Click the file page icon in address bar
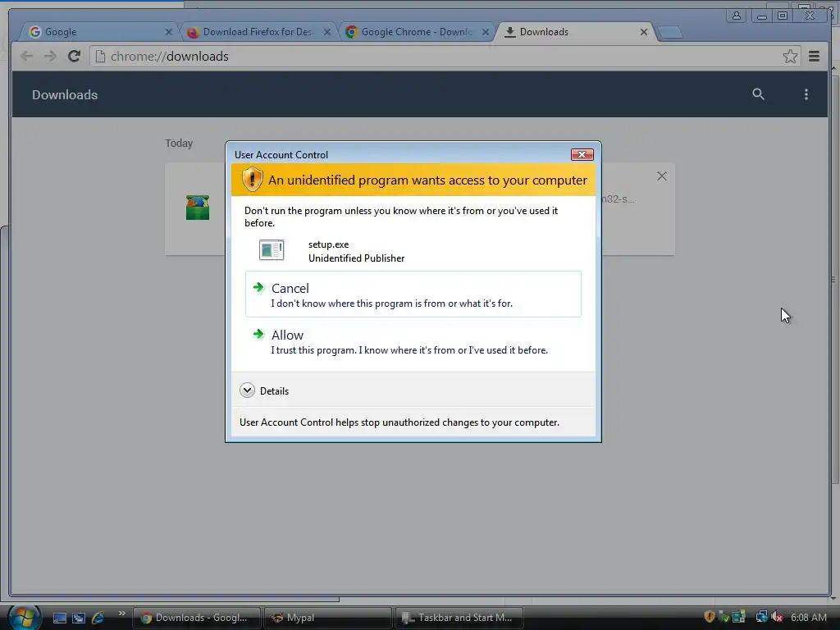This screenshot has width=840, height=630. pyautogui.click(x=100, y=57)
